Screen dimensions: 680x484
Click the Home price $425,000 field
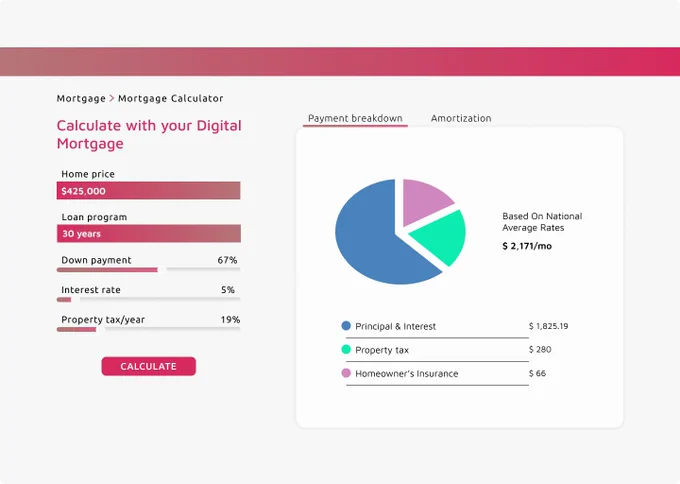click(148, 191)
